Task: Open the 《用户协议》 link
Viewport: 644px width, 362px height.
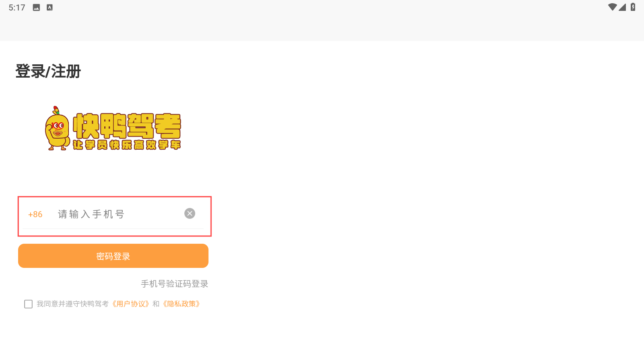Action: tap(131, 304)
